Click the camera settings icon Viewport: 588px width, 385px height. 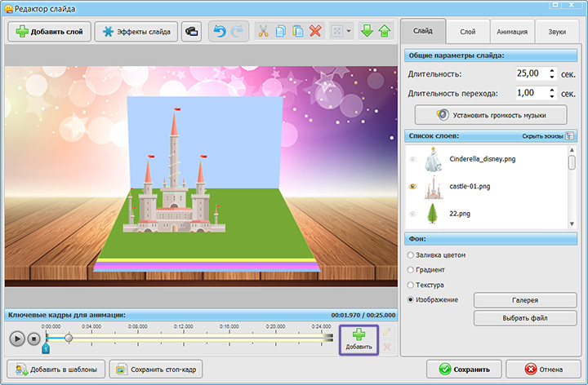[192, 32]
